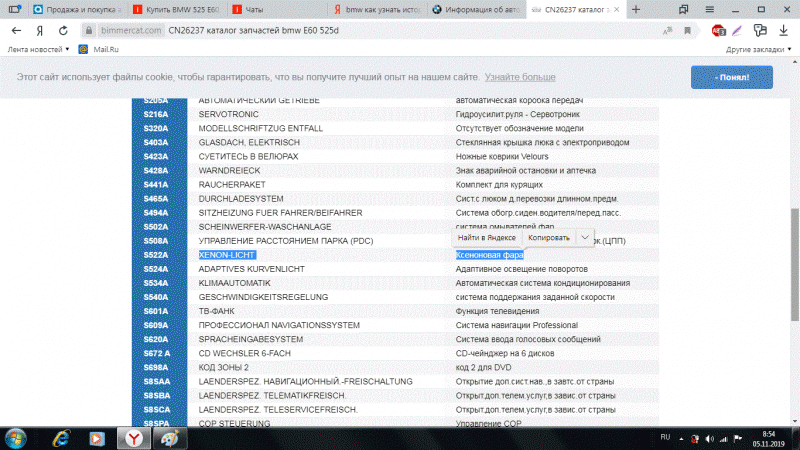Click the SPRACHEINGABESYSTEM entry

(x=251, y=339)
